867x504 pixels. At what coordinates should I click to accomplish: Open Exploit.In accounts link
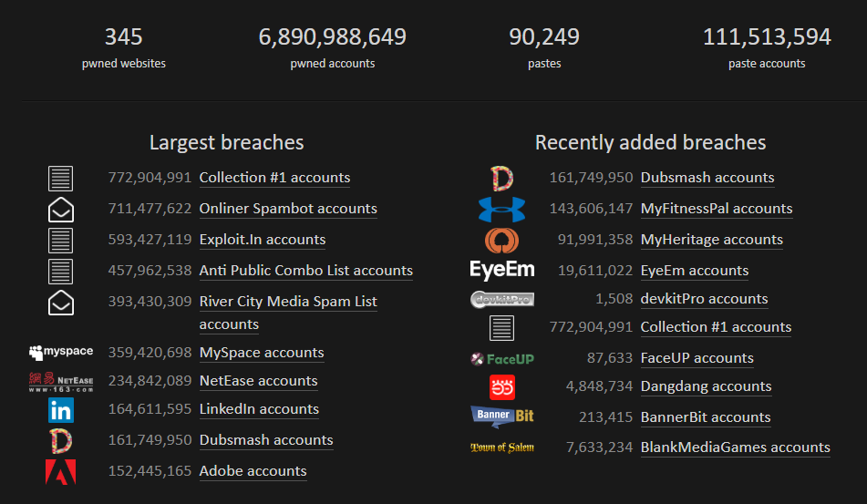pos(263,240)
